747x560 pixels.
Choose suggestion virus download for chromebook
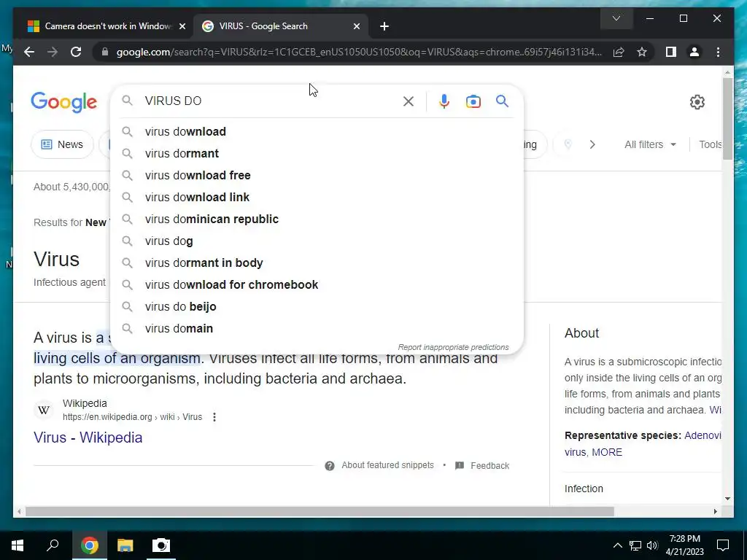(317, 285)
